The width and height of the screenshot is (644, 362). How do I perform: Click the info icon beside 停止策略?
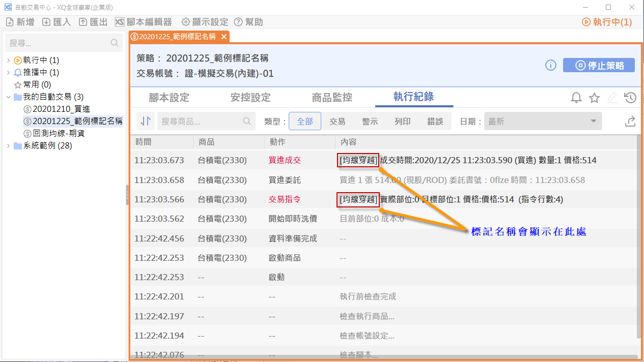550,66
